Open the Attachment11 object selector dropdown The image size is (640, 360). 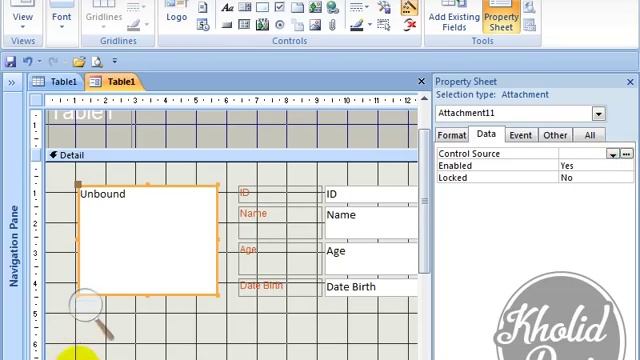pos(598,114)
